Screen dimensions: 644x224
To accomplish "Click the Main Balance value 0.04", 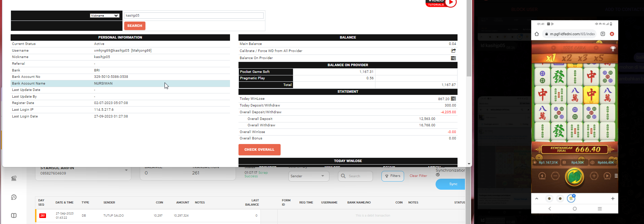I will 453,44.
